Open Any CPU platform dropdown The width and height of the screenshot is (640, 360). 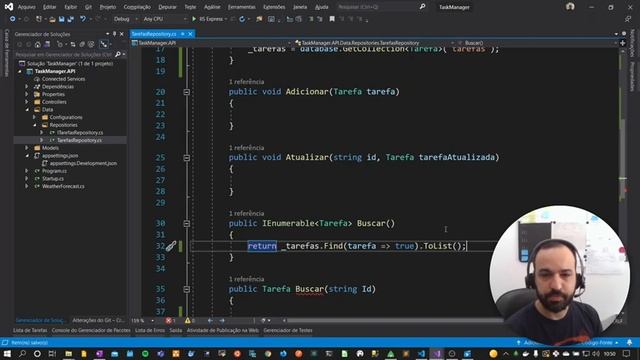tap(164, 19)
